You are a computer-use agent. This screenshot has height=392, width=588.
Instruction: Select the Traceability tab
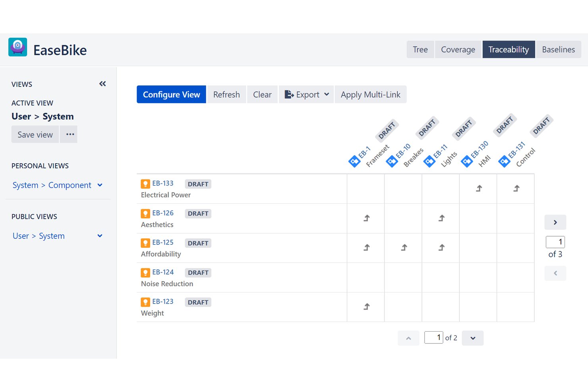click(509, 50)
